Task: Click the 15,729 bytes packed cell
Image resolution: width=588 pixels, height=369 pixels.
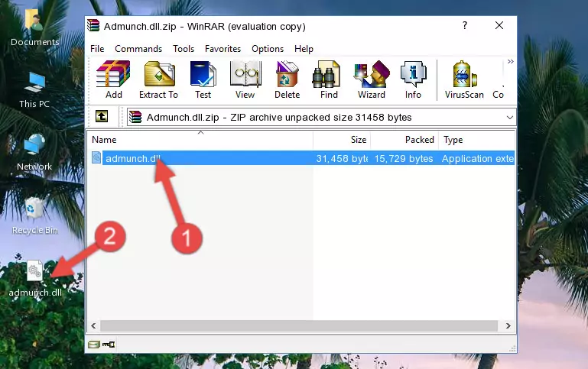Action: 404,159
